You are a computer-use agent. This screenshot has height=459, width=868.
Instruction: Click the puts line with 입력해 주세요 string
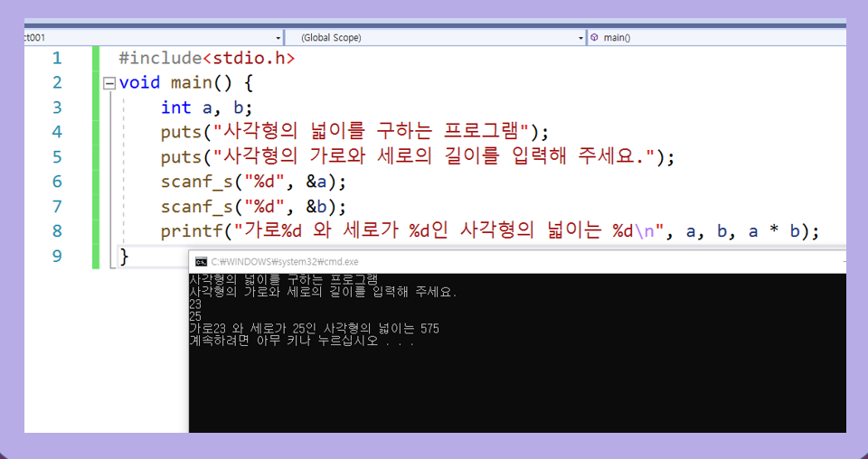click(x=418, y=157)
